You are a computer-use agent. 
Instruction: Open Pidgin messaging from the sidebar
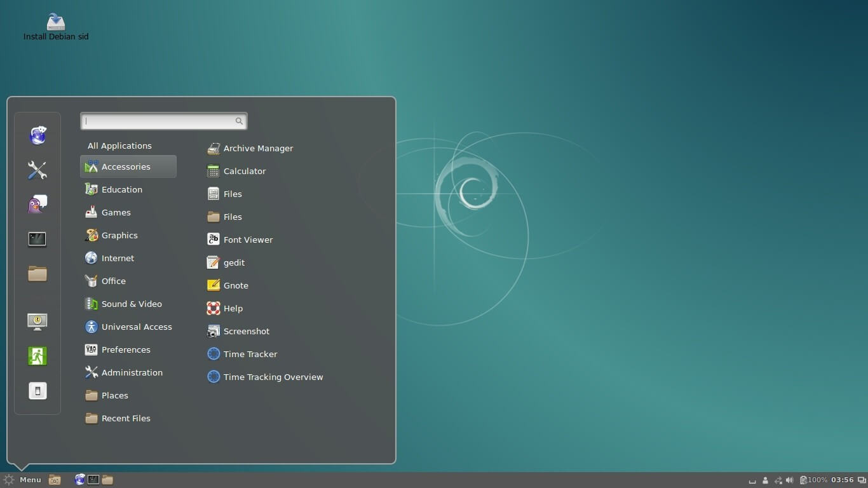coord(37,204)
